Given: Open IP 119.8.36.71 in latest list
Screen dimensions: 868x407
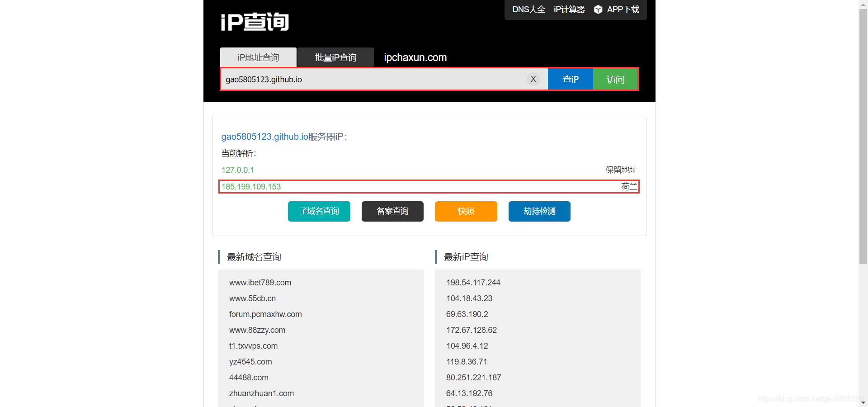Looking at the screenshot, I should click(467, 362).
